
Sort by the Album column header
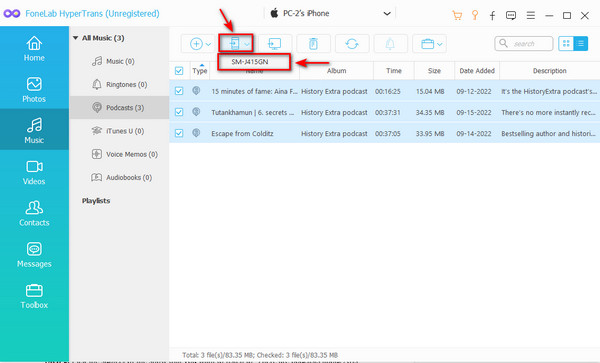[336, 71]
